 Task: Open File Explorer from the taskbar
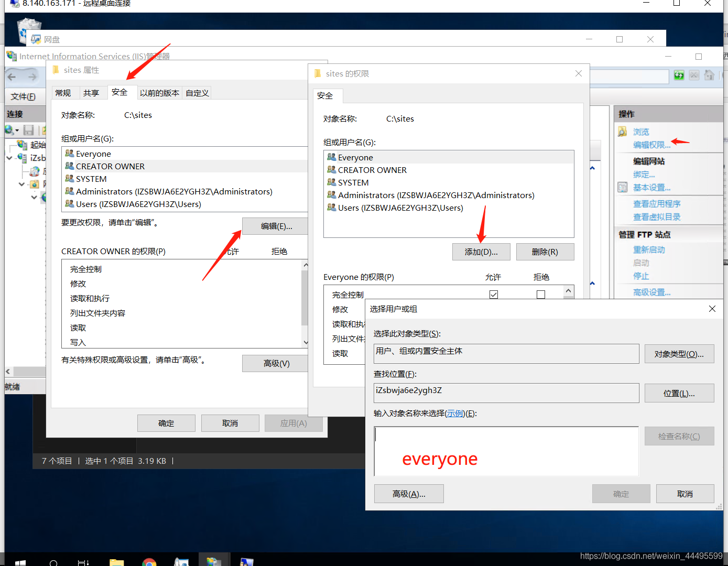tap(116, 562)
